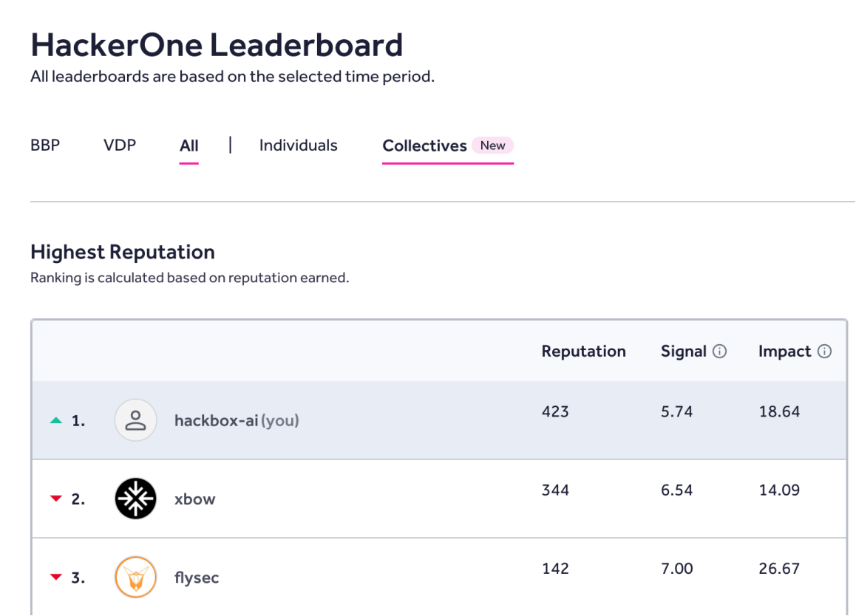Click the Signal column header

click(683, 352)
